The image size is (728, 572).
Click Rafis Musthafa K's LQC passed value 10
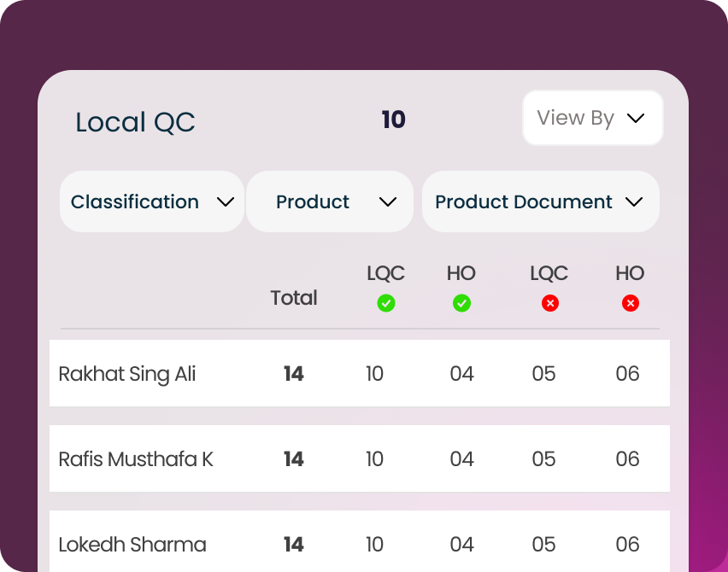click(374, 459)
